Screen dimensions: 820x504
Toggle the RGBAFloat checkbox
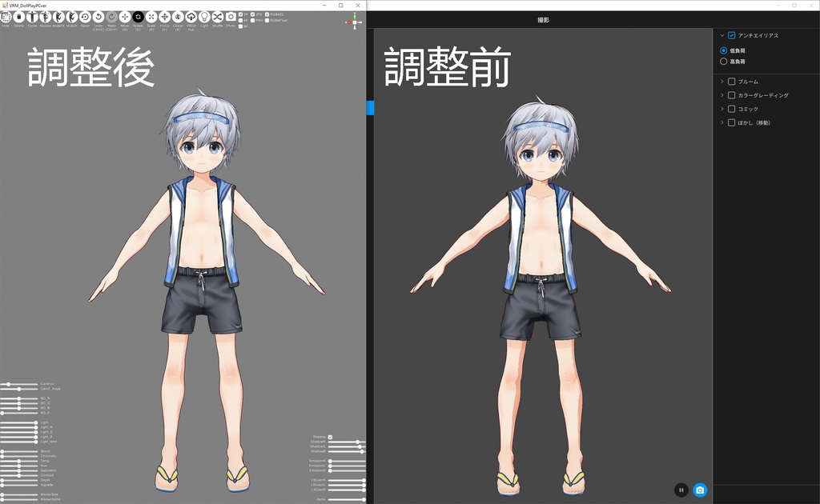pos(267,20)
